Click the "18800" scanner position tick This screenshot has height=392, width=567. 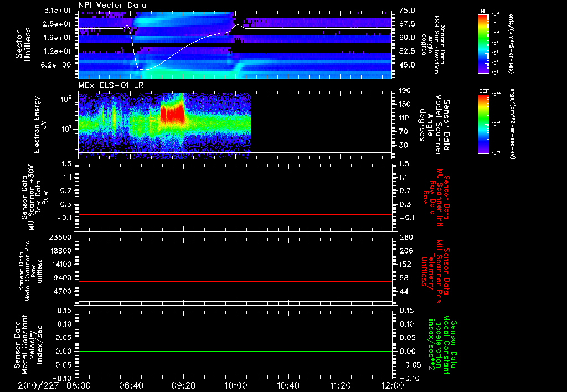61,251
